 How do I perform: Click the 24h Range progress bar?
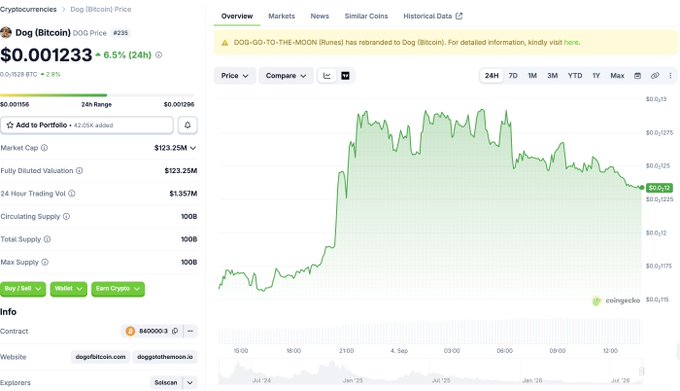[97, 95]
